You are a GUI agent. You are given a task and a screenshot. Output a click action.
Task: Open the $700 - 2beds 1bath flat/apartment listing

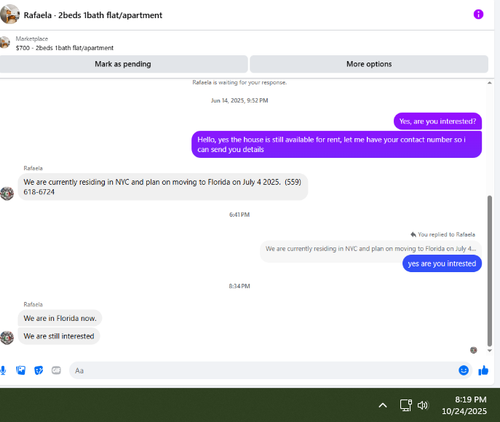pyautogui.click(x=64, y=48)
